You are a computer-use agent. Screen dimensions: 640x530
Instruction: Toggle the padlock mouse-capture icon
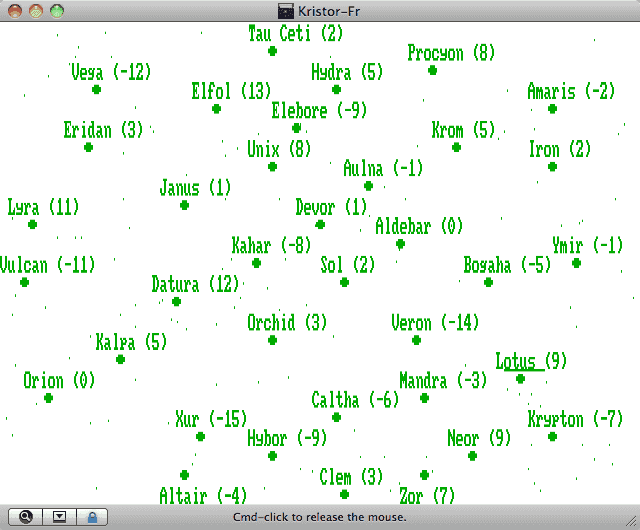click(92, 517)
